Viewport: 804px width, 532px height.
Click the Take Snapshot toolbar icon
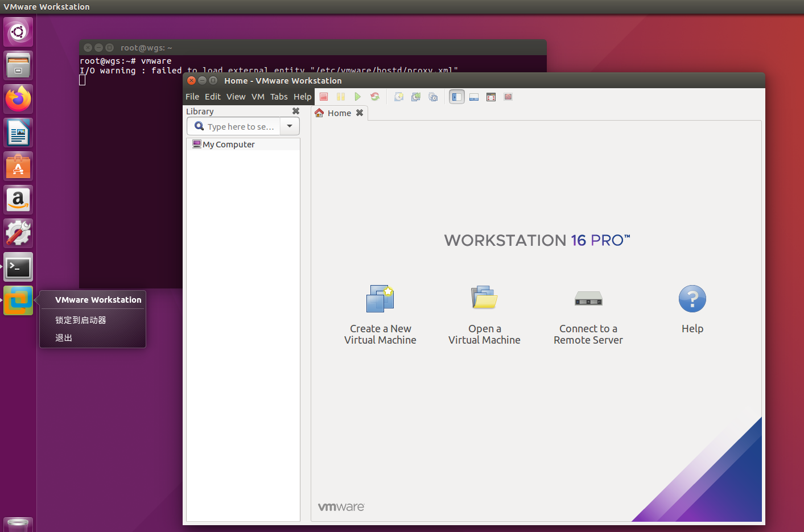[399, 97]
